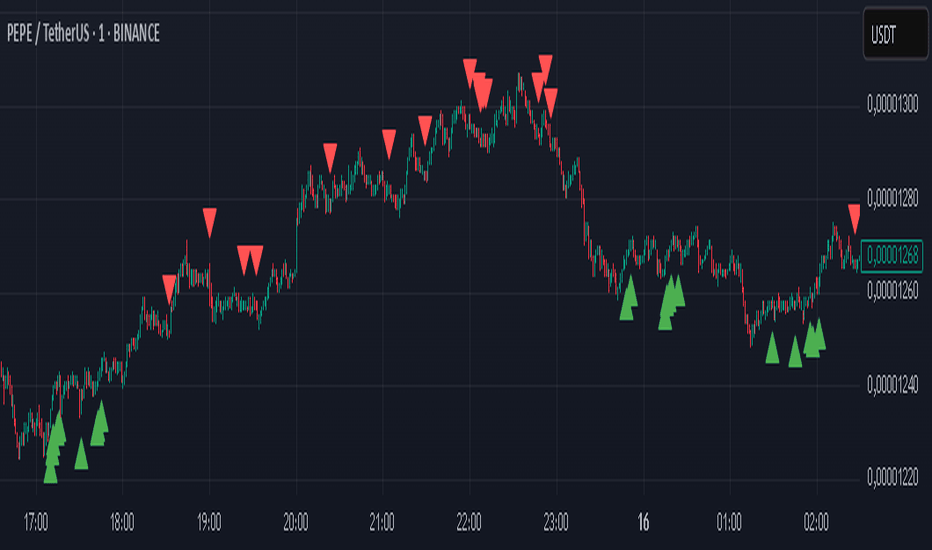Click the date label 16 on time axis
The image size is (932, 550).
tap(643, 523)
